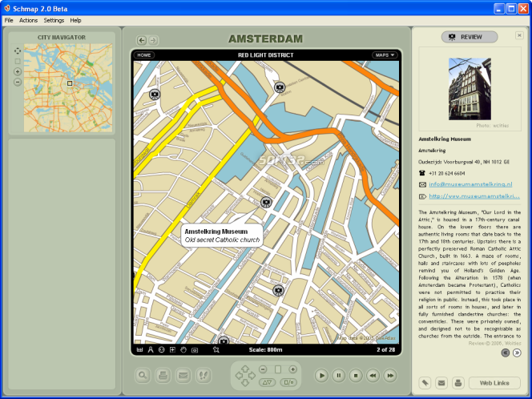Email the review using the review panel envelope
The image size is (532, 399).
441,383
